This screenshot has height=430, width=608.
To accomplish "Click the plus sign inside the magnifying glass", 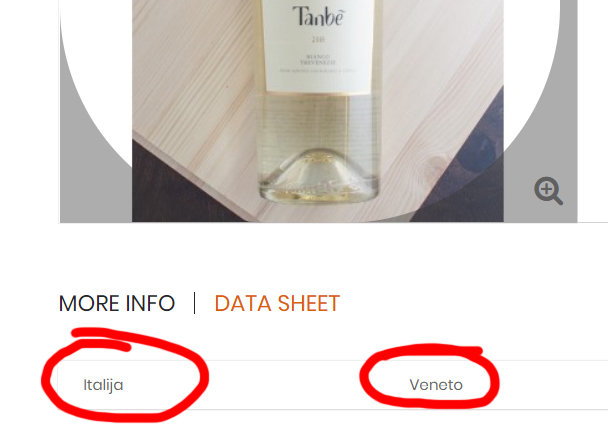I will click(546, 189).
